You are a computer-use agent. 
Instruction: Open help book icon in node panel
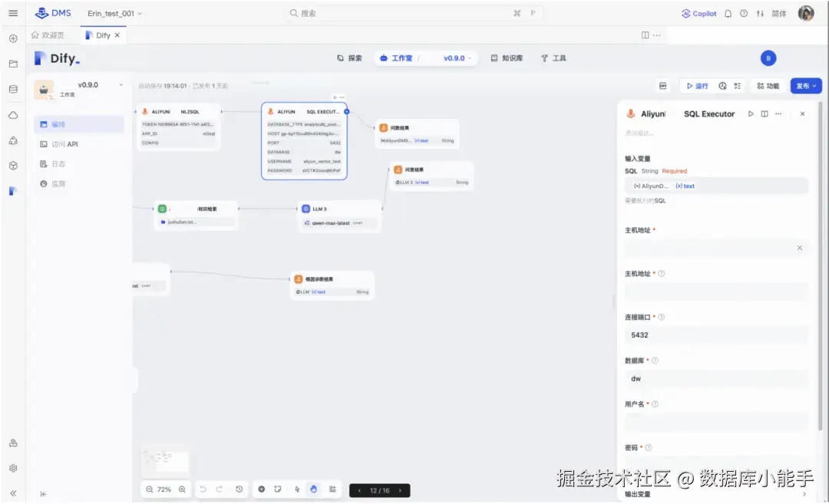[765, 114]
